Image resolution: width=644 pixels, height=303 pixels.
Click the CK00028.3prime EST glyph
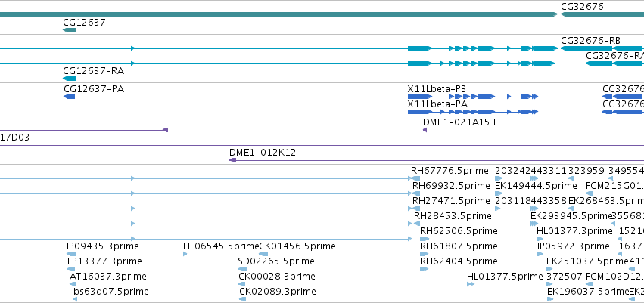tap(242, 284)
